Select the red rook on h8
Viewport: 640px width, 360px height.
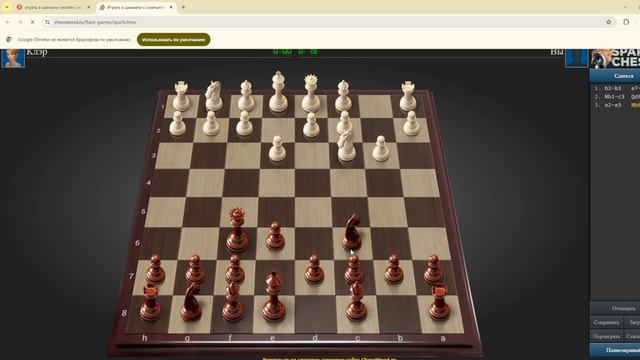pos(150,302)
